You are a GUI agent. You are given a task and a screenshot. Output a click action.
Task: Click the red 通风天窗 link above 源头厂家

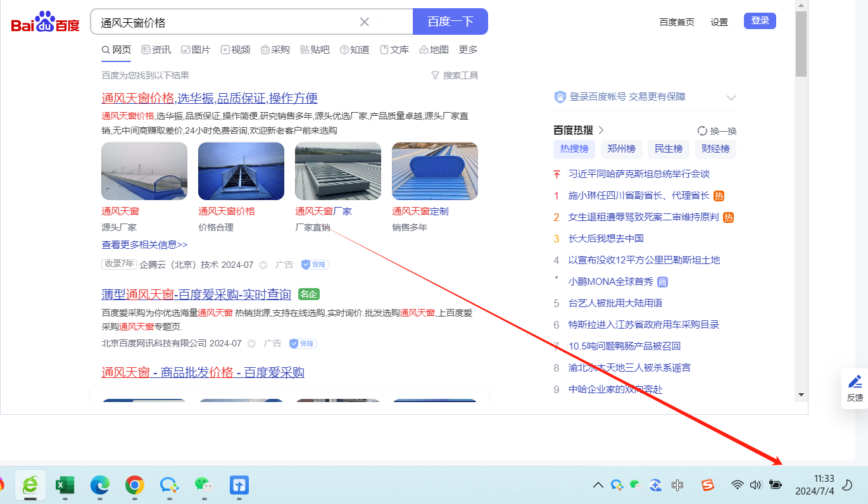120,211
